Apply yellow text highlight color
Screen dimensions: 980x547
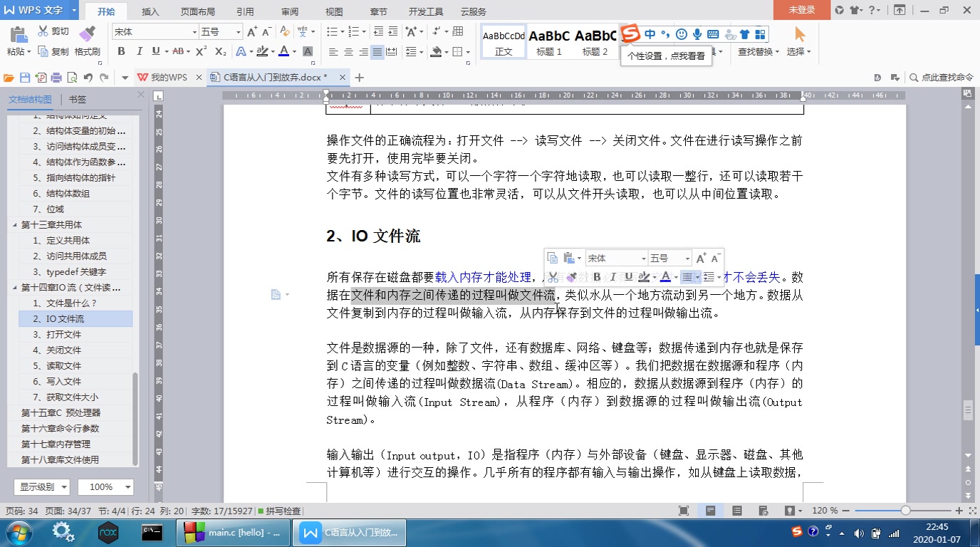[262, 51]
